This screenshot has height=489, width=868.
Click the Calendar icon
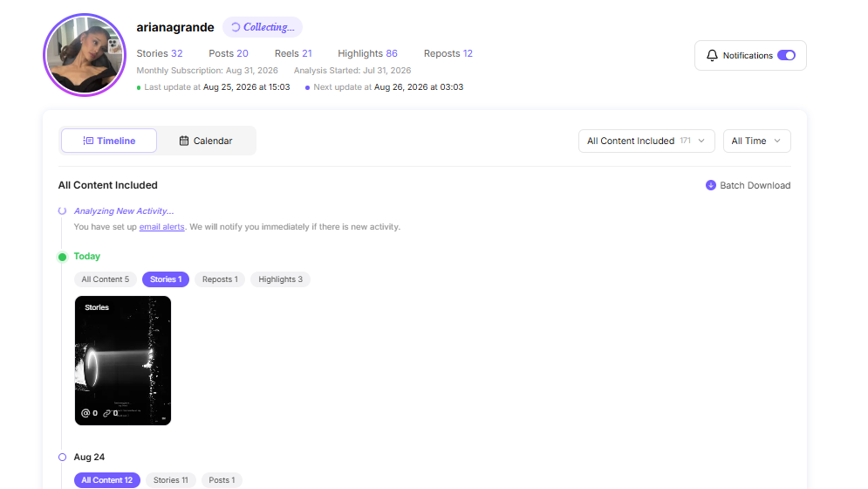click(184, 141)
